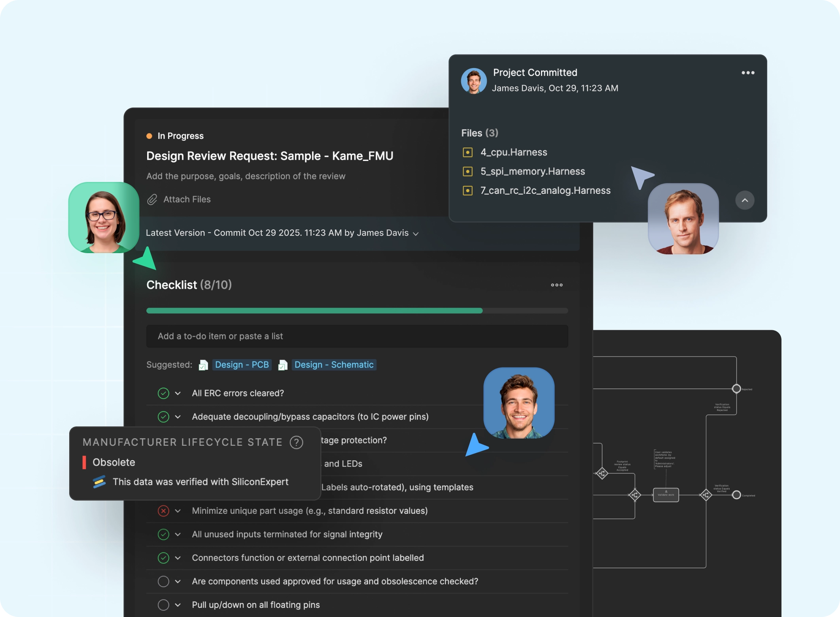Click the 4_cpu.Harness file icon
Image resolution: width=840 pixels, height=617 pixels.
[467, 152]
